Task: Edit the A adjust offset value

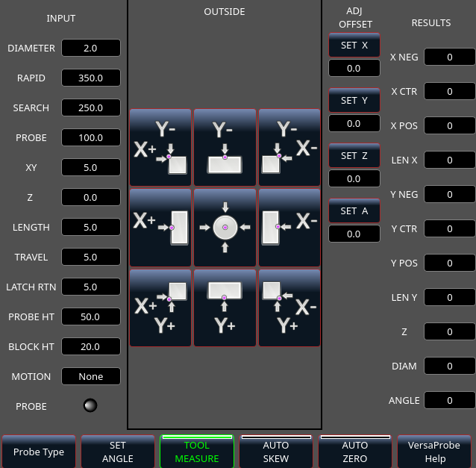Action: coord(354,234)
